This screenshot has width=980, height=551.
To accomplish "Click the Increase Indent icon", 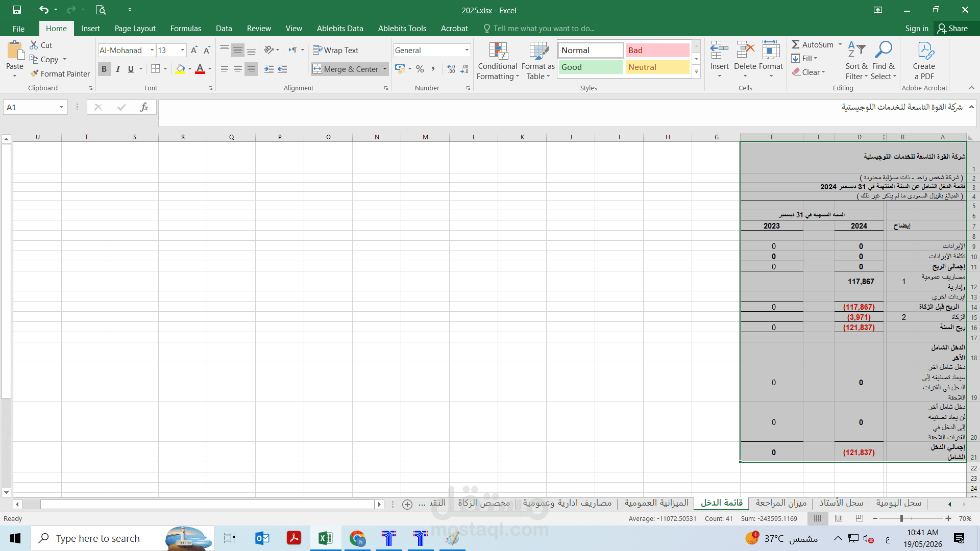I will point(282,69).
